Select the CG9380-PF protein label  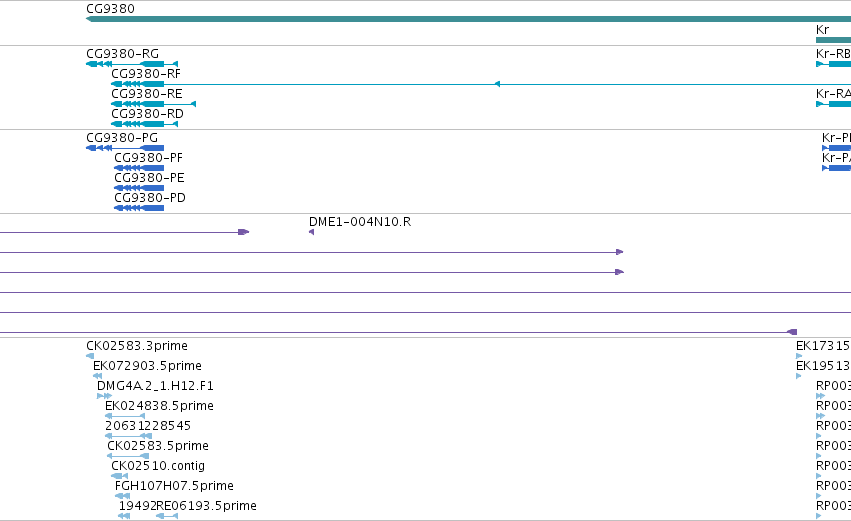148,158
